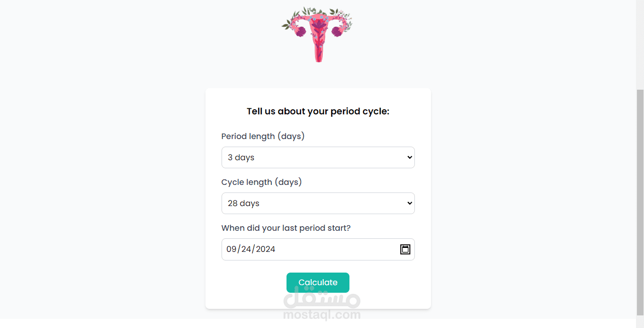Click the "Cycle length (days)" label
The image size is (644, 328).
(261, 182)
